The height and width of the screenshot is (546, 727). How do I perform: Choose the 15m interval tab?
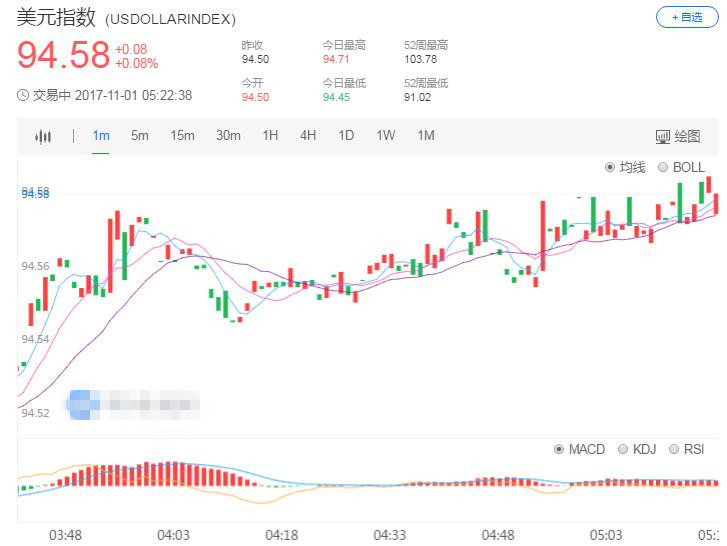182,136
